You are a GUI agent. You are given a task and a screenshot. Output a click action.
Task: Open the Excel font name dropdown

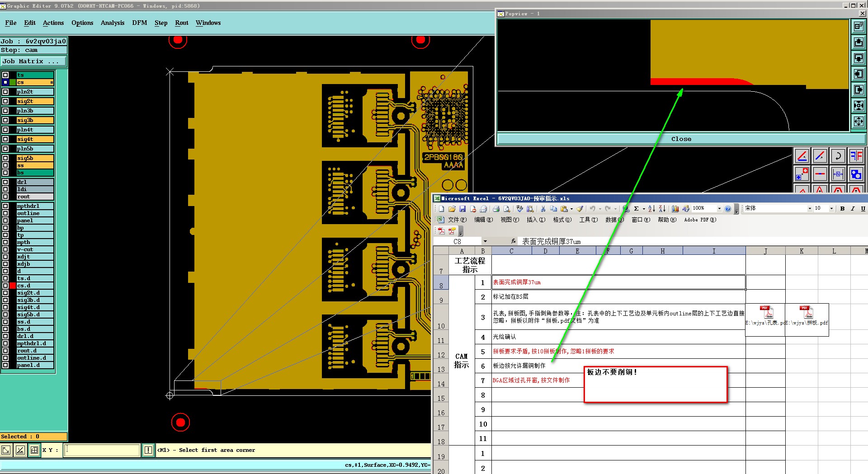pyautogui.click(x=810, y=209)
